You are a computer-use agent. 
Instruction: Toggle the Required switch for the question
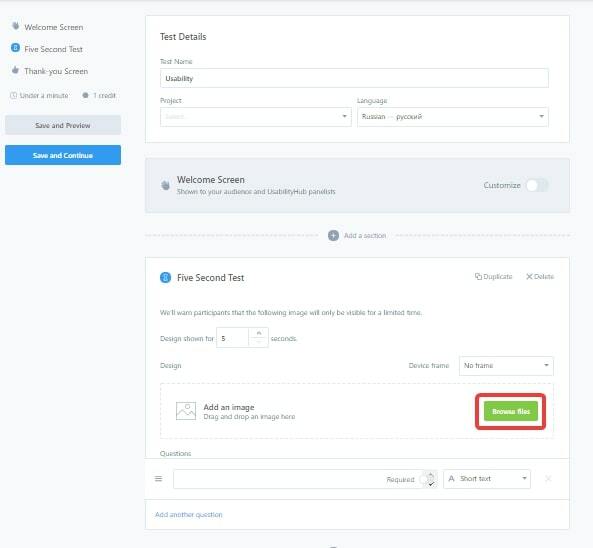point(428,480)
